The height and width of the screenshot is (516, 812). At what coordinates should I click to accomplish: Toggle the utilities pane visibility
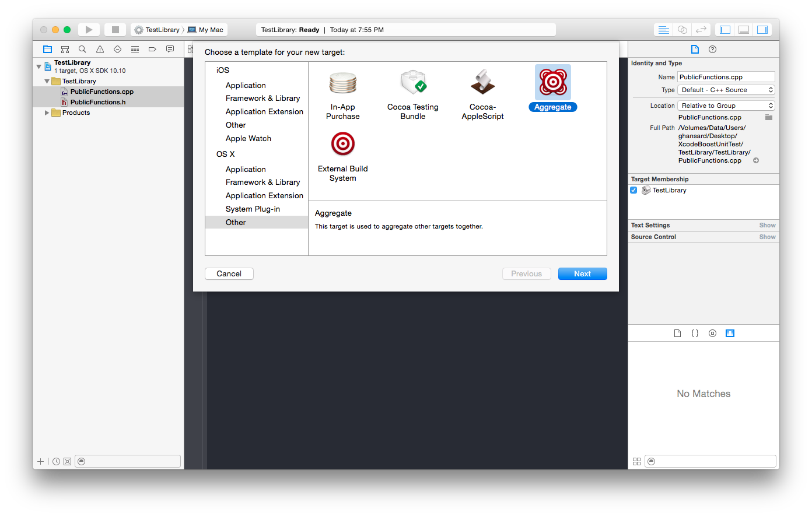point(762,30)
